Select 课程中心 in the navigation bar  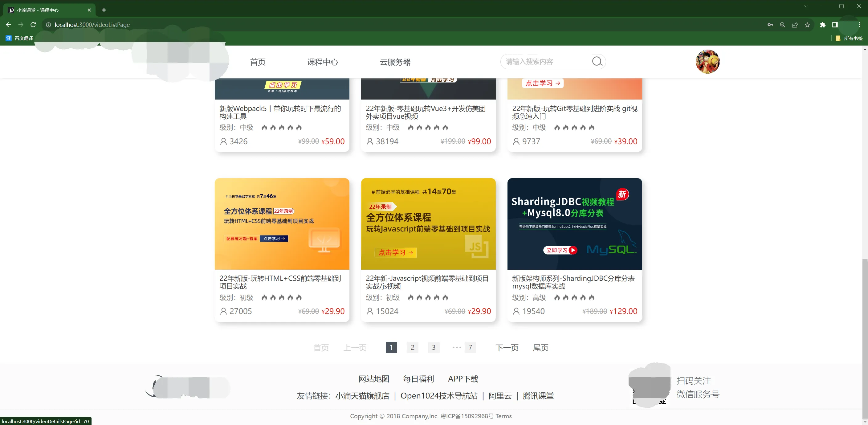(323, 62)
